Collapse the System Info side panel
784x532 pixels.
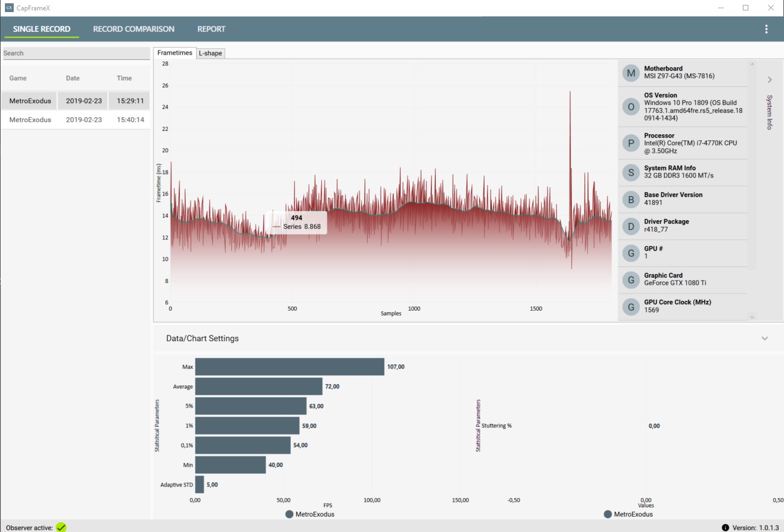(x=770, y=79)
